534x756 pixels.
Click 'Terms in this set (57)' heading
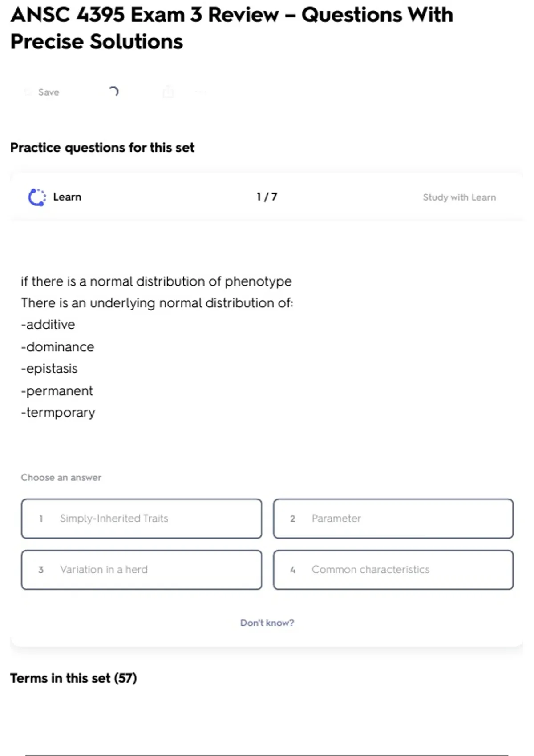tap(73, 678)
